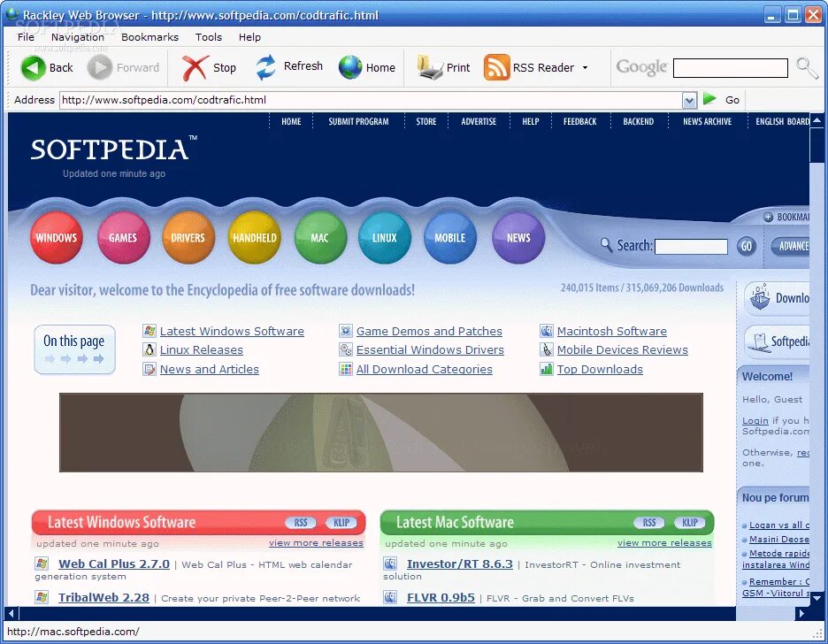Image resolution: width=828 pixels, height=644 pixels.
Task: Open the FLVR 0.9b5 link
Action: (441, 597)
